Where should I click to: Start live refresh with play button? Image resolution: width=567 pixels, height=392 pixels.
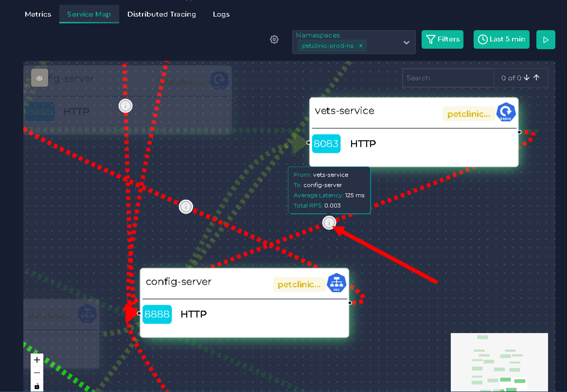tap(546, 40)
